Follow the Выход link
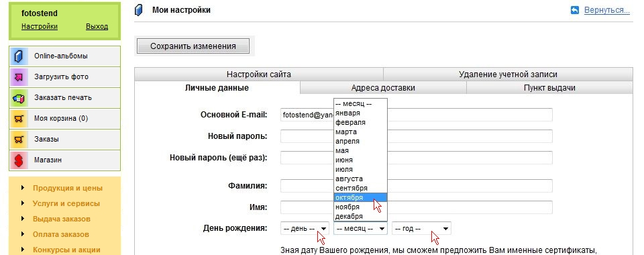 (x=97, y=27)
